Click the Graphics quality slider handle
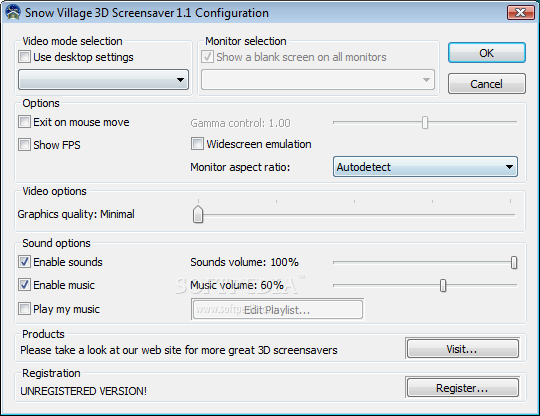 click(198, 214)
